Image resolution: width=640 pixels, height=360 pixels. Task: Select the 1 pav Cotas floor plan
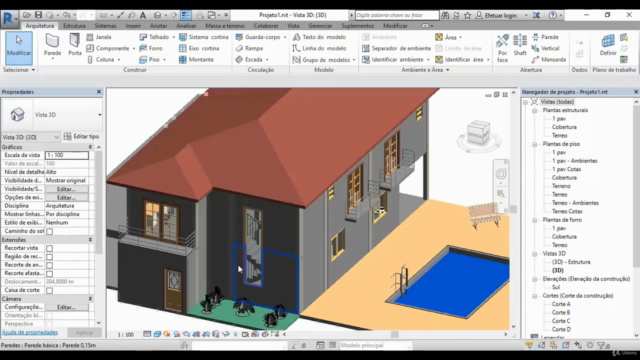566,169
